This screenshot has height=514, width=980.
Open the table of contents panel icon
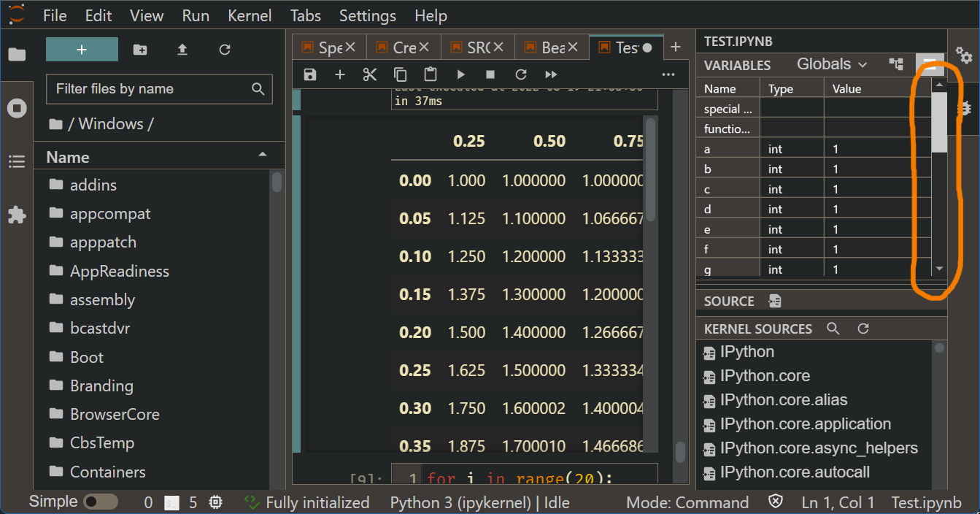[x=16, y=161]
